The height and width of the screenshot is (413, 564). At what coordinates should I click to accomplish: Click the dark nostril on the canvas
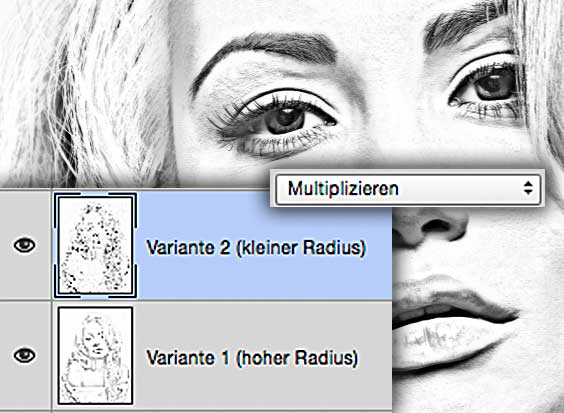436,226
